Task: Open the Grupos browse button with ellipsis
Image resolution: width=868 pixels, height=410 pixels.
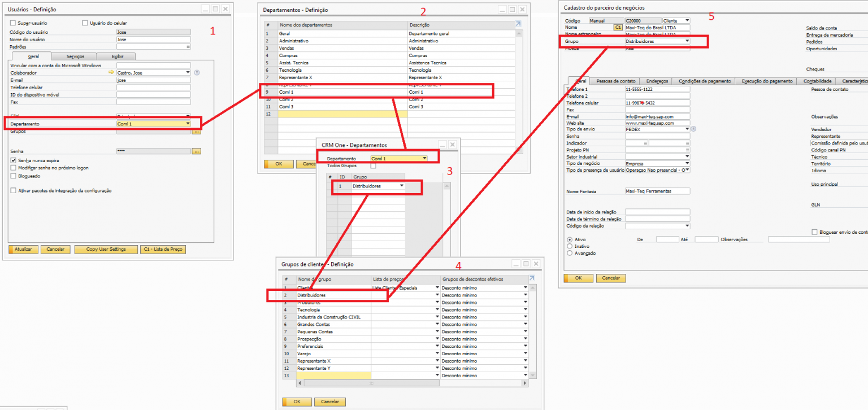Action: point(196,132)
